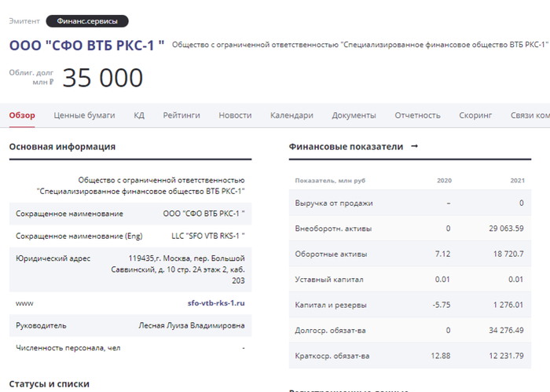Click the Финансовые показатели heading link
The image size is (550, 392).
346,147
